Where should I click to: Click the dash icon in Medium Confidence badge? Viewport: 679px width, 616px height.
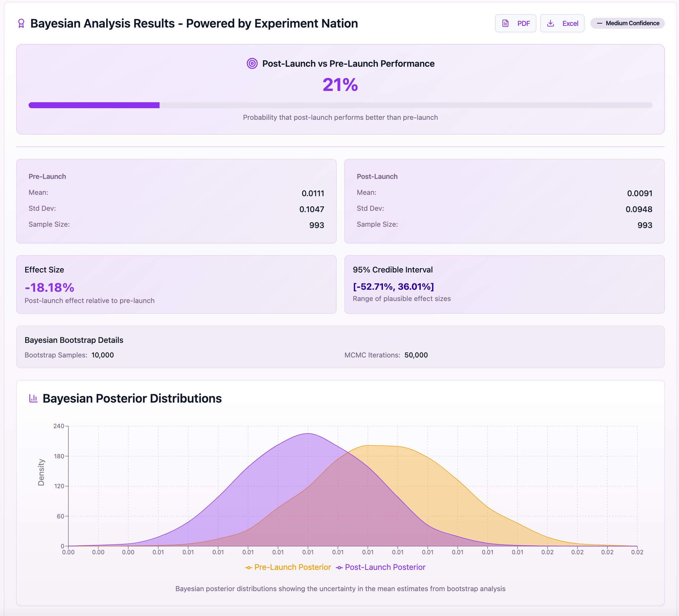(599, 23)
